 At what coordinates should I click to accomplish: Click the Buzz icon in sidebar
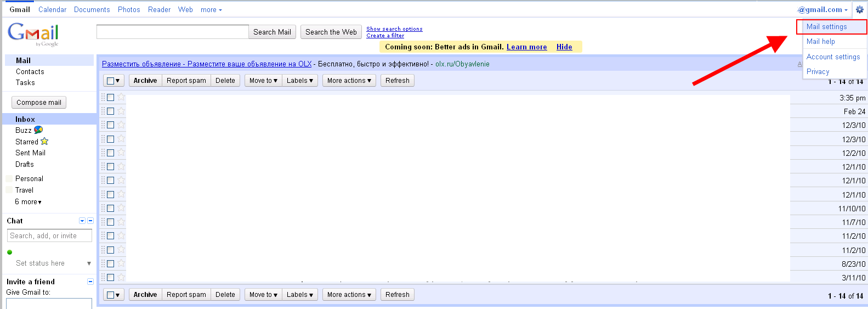pyautogui.click(x=38, y=130)
